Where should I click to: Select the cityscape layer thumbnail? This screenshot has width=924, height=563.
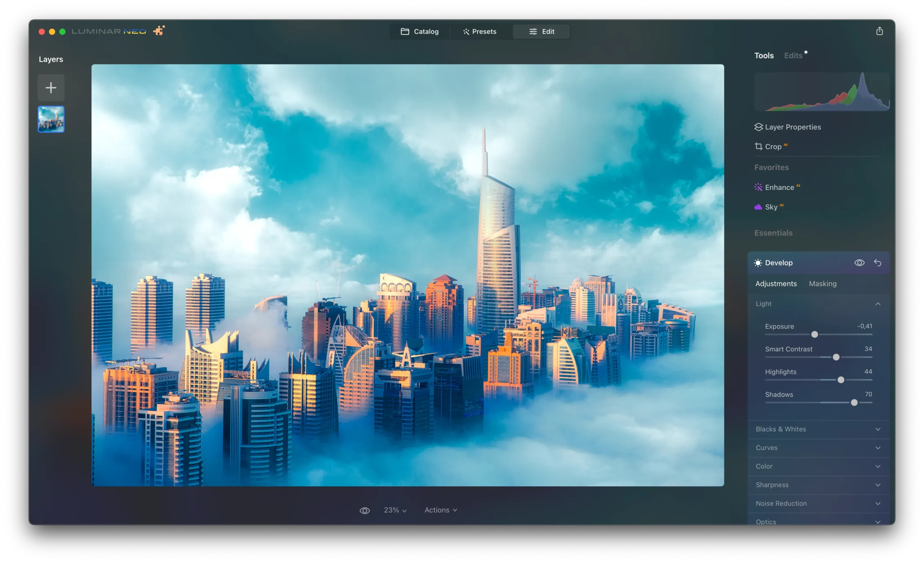click(51, 119)
